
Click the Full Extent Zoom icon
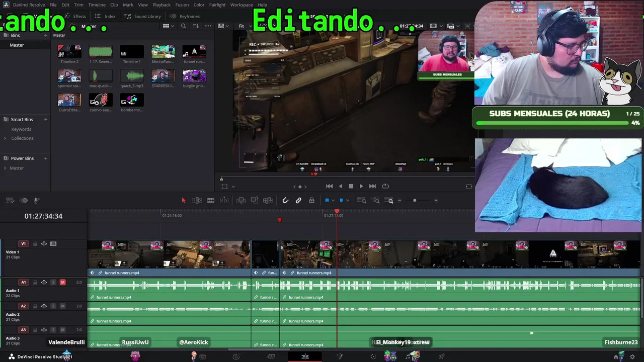tap(361, 201)
